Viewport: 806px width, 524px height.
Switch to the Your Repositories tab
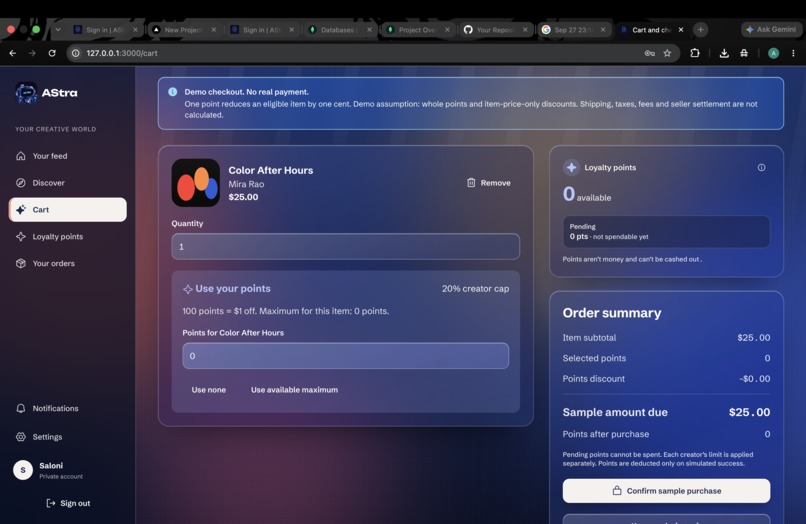(x=497, y=30)
